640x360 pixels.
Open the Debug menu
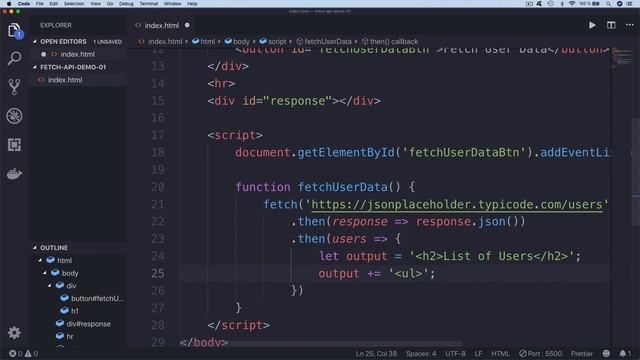(x=126, y=4)
